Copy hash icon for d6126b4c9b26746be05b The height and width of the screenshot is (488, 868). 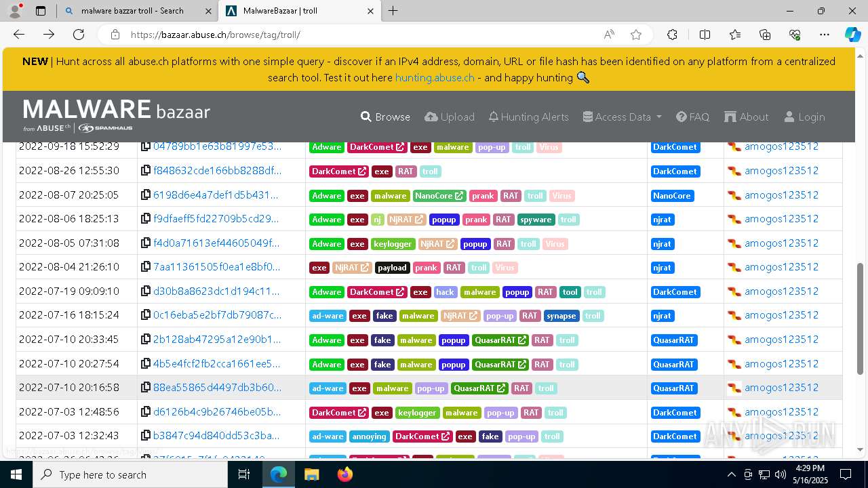(x=146, y=412)
